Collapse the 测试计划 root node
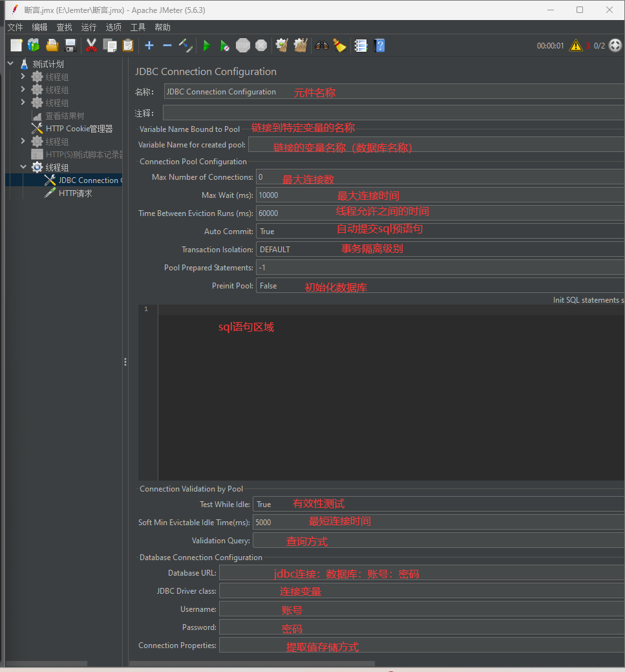Screen dimensions: 625x672 coord(10,63)
